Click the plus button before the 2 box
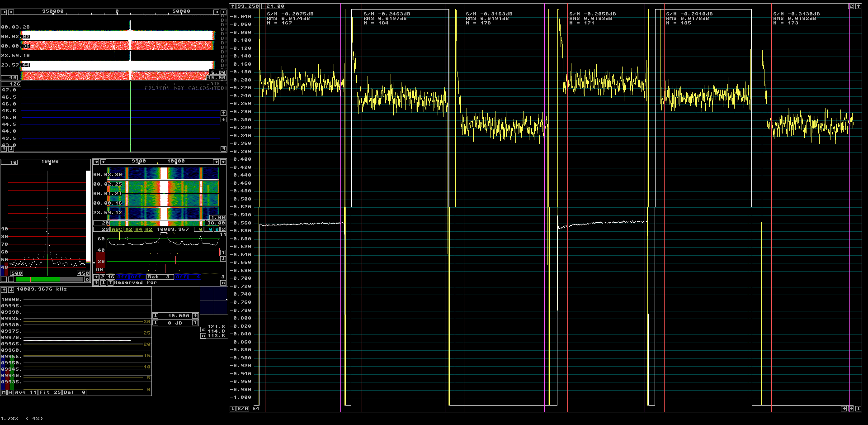This screenshot has height=425, width=868. (96, 277)
